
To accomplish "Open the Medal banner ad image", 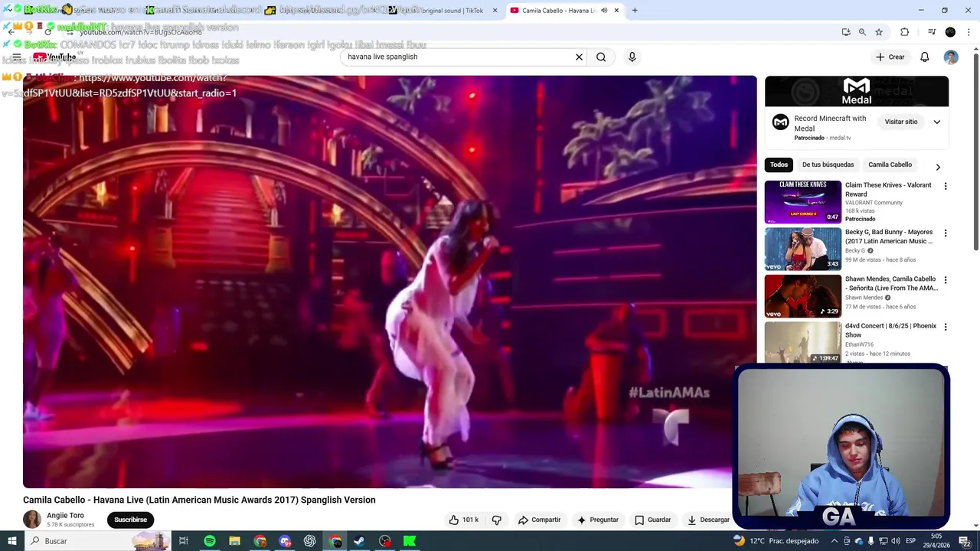I will pyautogui.click(x=857, y=91).
